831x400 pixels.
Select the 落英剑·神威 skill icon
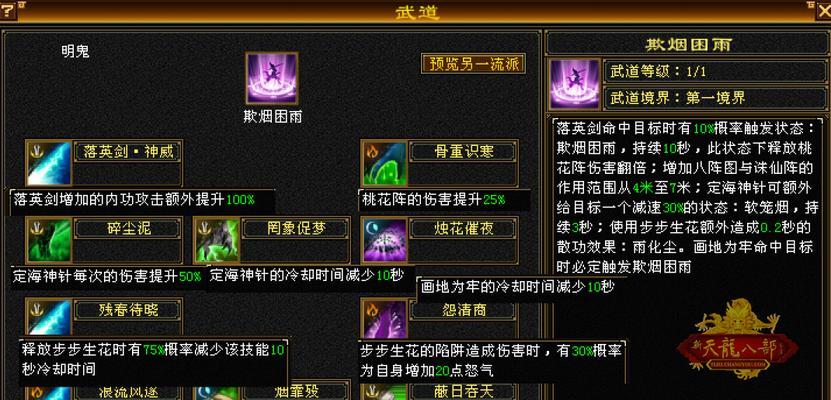point(49,163)
